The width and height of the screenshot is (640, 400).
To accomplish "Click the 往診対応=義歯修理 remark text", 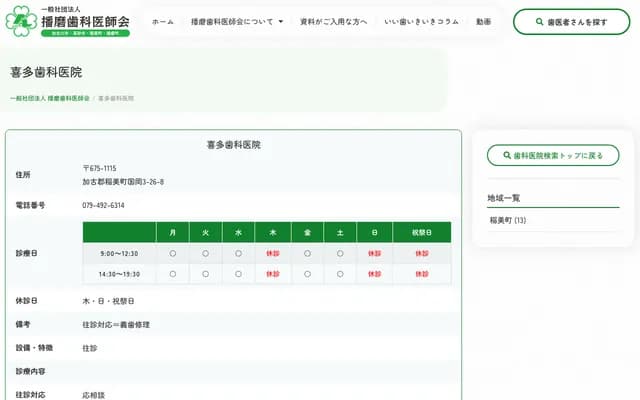I will click(x=116, y=325).
